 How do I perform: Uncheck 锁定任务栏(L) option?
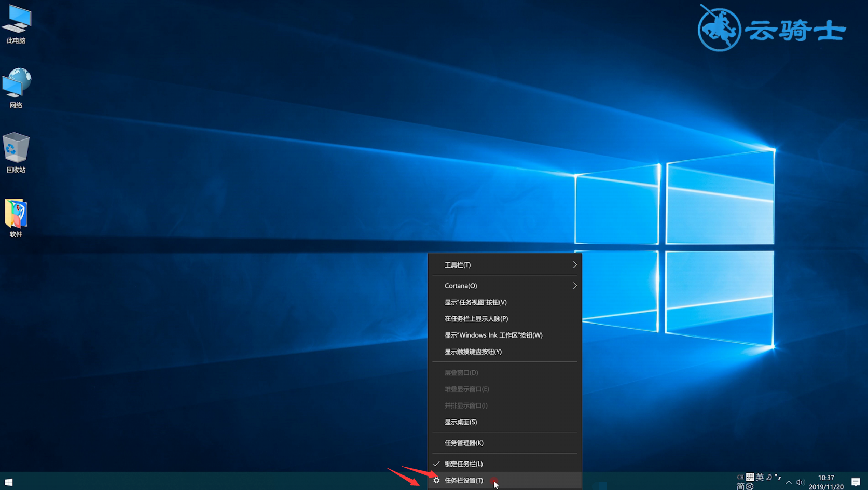504,464
